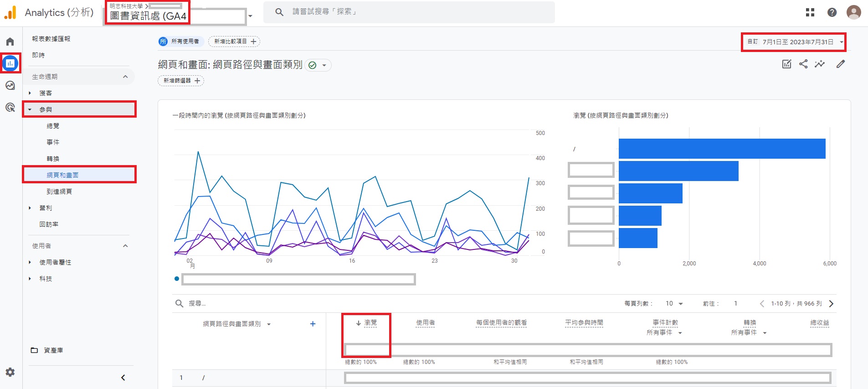Open the date range picker dropdown
The image size is (868, 389).
(x=793, y=42)
